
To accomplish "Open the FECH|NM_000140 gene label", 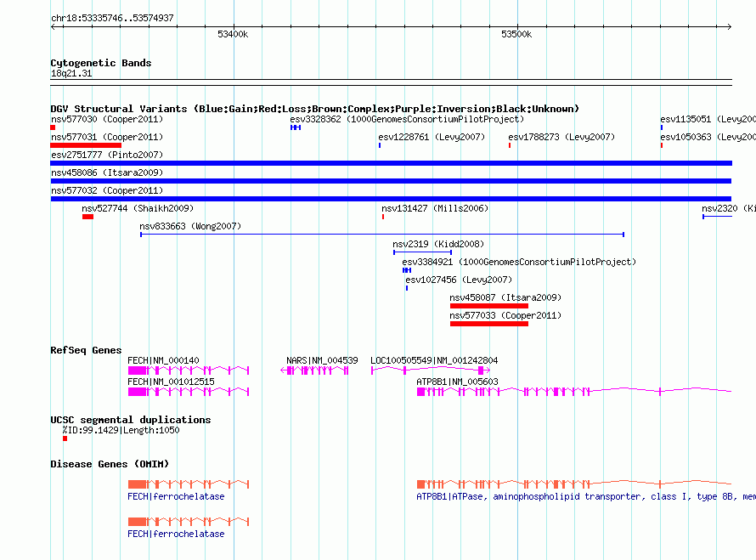I will [x=163, y=360].
